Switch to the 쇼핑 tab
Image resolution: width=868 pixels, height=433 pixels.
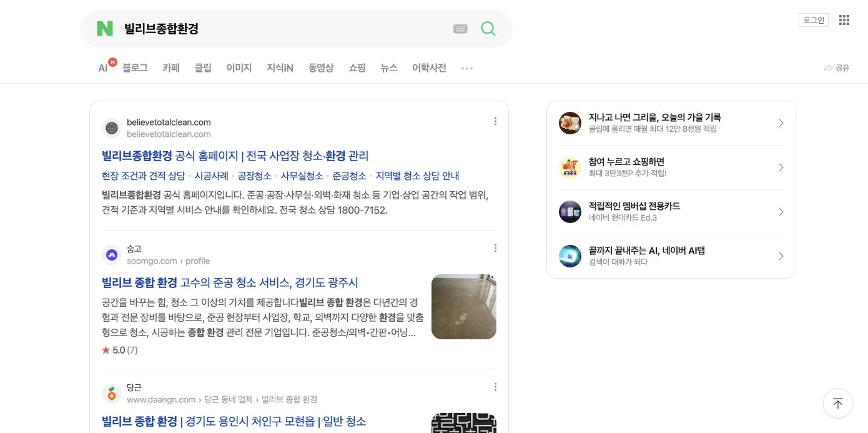tap(357, 68)
